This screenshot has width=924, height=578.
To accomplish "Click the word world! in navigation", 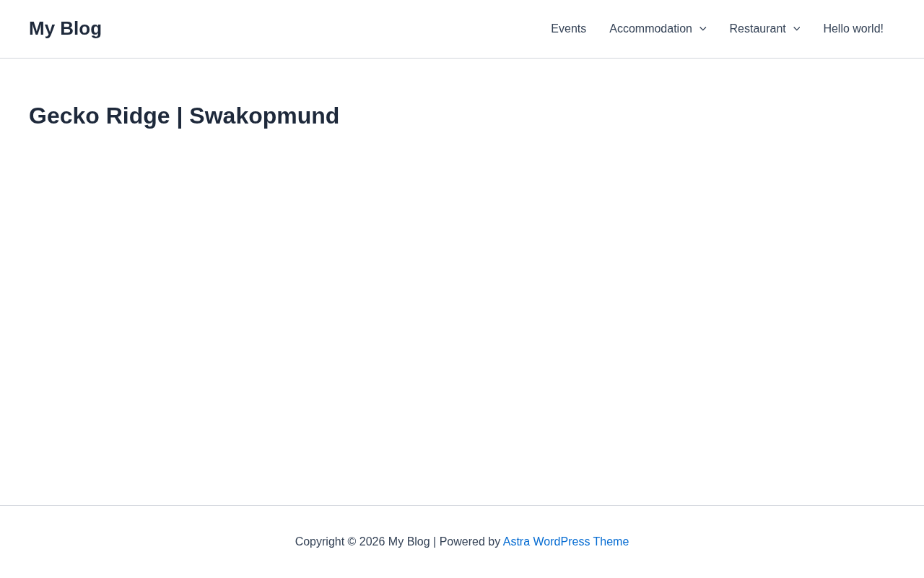I will tap(868, 29).
